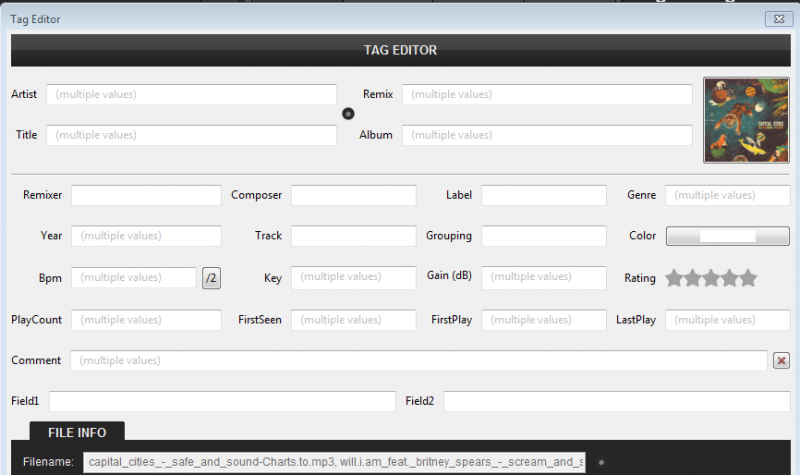Click the Filename path field
The width and height of the screenshot is (800, 475).
[334, 462]
